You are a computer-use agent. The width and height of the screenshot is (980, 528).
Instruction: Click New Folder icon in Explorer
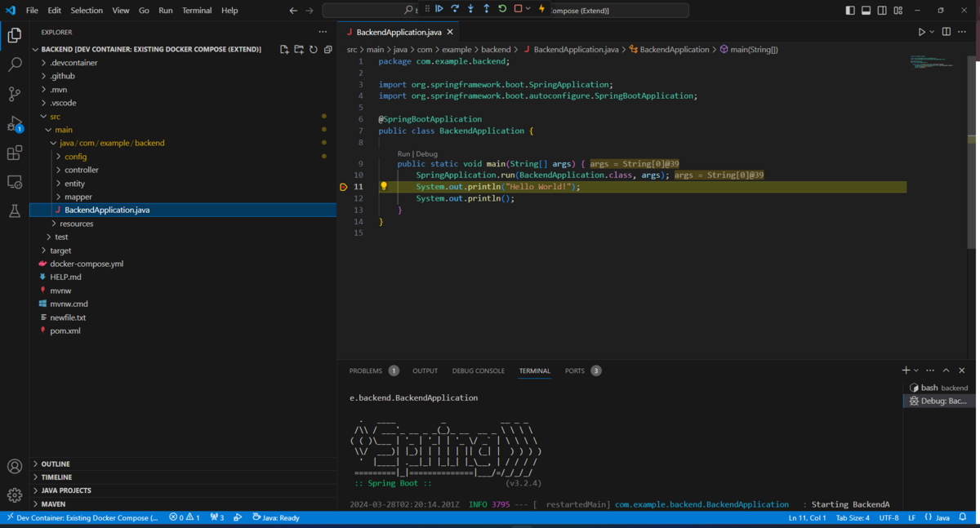coord(299,50)
